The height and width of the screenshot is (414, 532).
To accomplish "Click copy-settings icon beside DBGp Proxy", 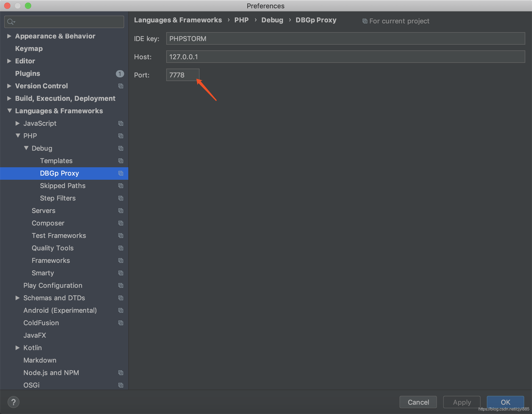I will [x=121, y=173].
